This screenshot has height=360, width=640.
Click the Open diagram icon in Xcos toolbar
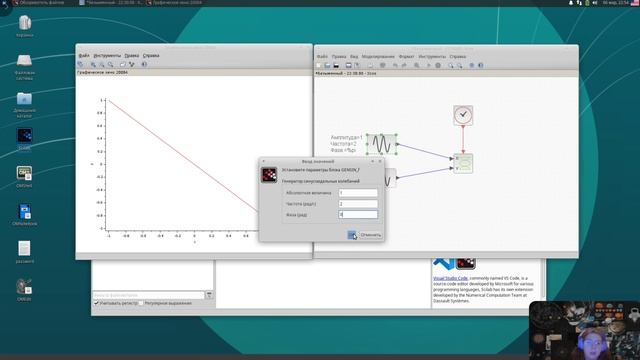click(327, 65)
